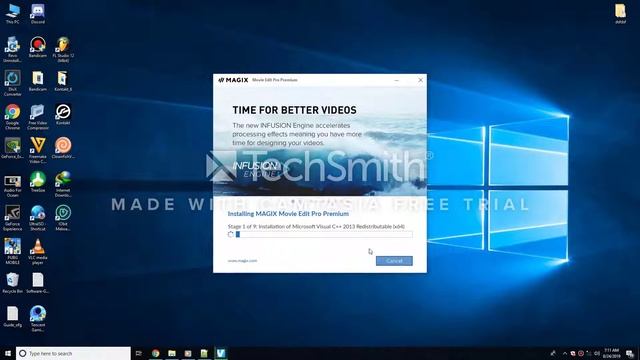Screen dimensions: 640x360
Task: Open the taskbar clock and date
Action: point(611,353)
